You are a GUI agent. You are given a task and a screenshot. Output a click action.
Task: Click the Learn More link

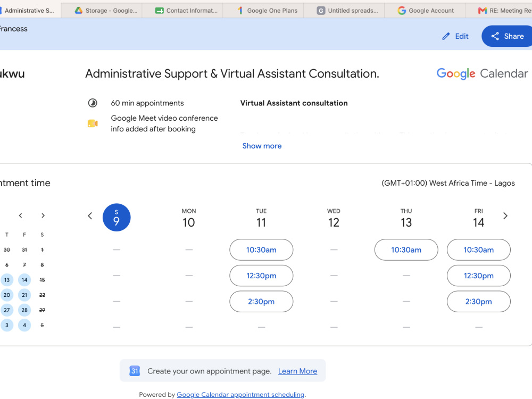pos(297,371)
